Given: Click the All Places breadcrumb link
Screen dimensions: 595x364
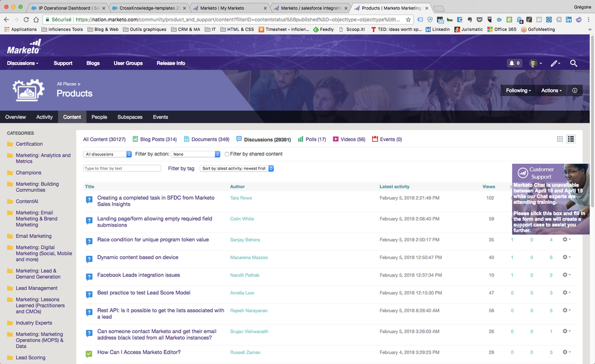Looking at the screenshot, I should pyautogui.click(x=67, y=84).
